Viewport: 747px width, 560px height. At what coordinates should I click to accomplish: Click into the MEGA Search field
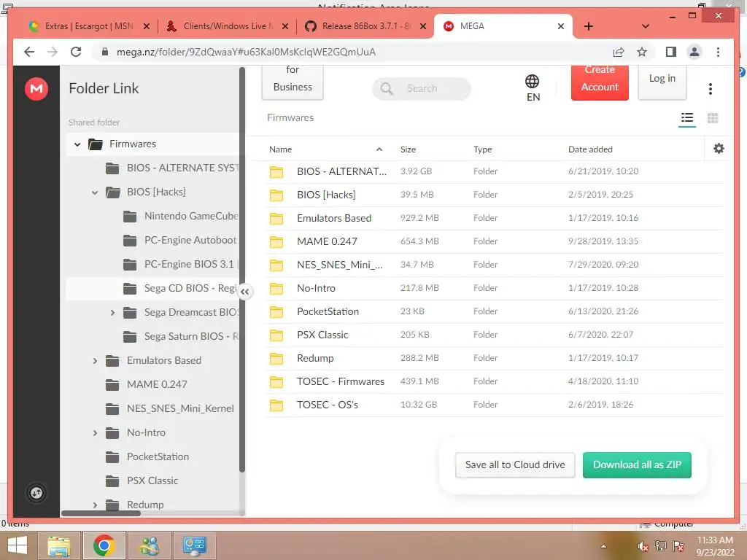click(422, 88)
